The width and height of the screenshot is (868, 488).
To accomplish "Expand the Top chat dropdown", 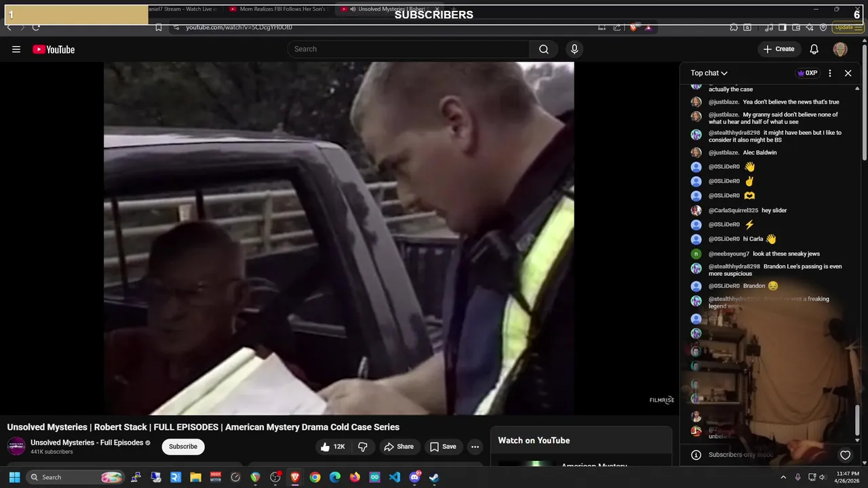I will [x=709, y=73].
